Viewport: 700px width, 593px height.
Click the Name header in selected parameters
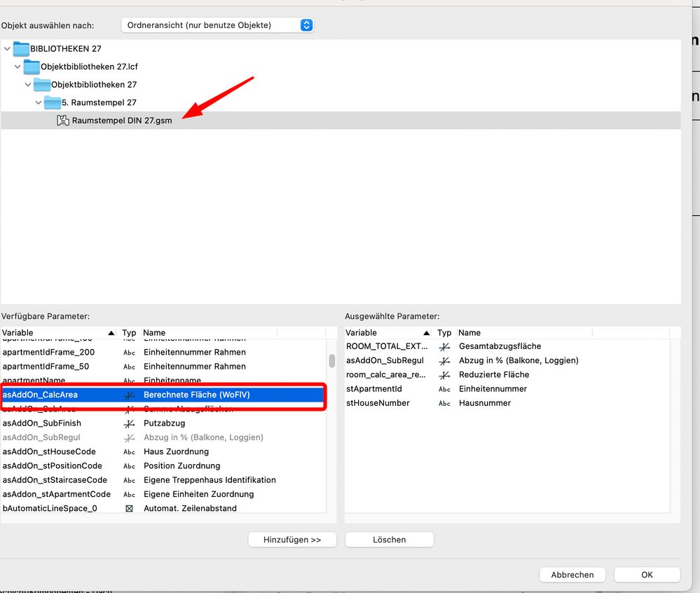(x=525, y=333)
